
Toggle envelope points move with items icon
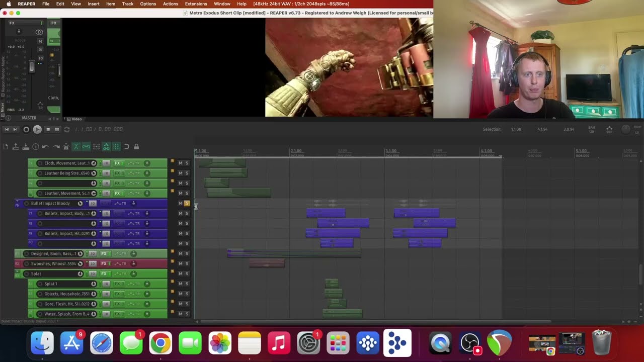coord(106,147)
